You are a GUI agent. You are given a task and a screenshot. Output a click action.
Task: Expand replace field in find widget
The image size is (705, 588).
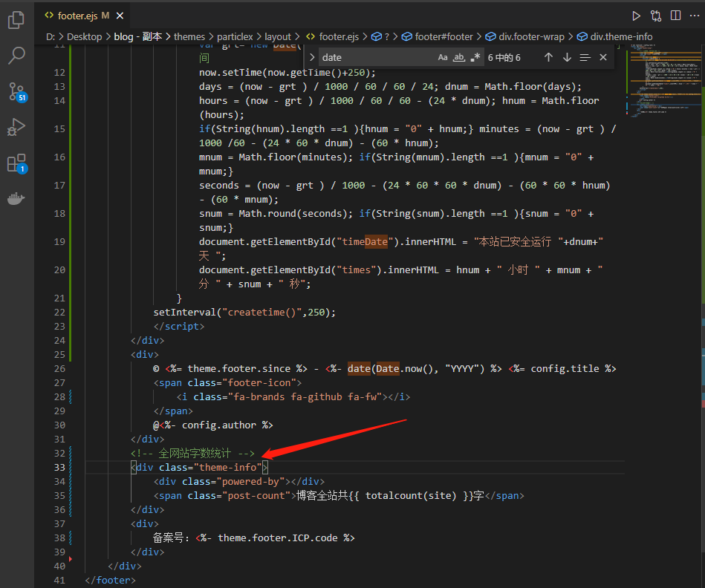coord(311,57)
